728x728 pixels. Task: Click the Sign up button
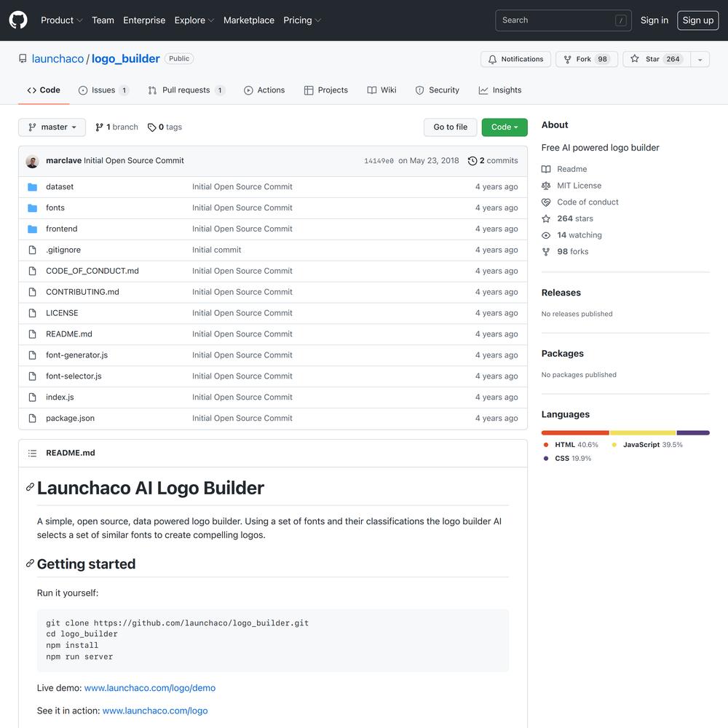698,20
